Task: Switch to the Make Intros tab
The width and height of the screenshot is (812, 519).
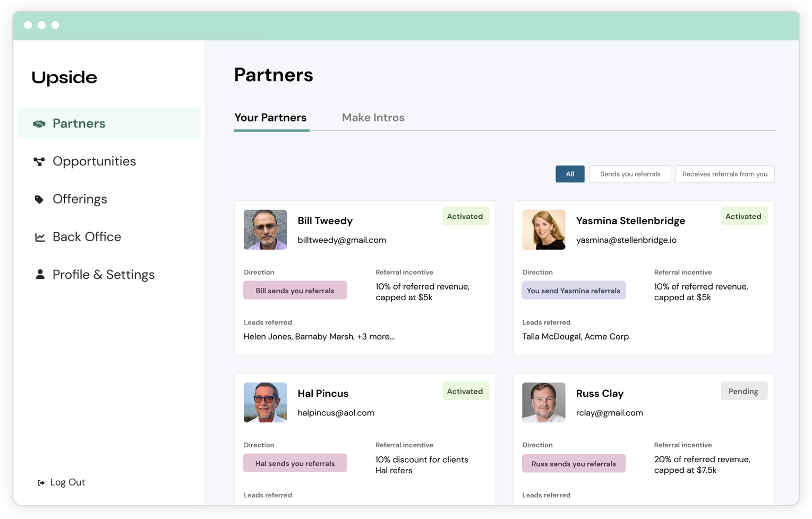Action: [373, 117]
